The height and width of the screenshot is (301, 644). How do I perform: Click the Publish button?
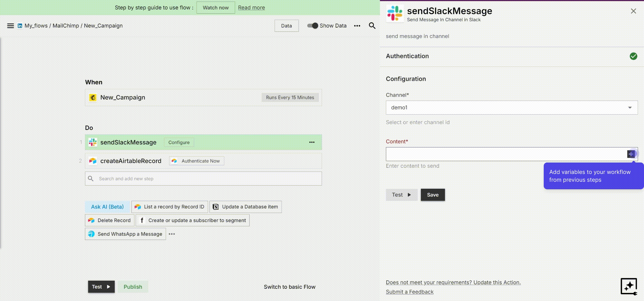tap(133, 287)
